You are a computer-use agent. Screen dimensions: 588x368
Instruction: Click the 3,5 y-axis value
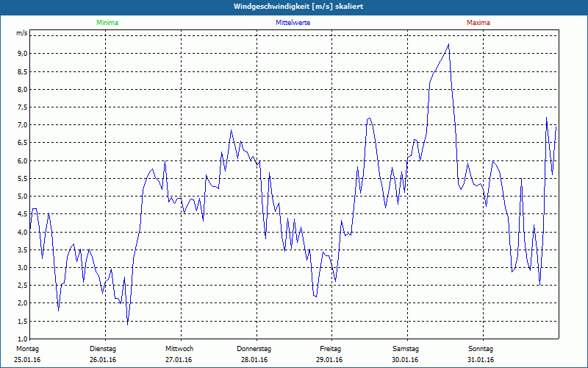[x=22, y=250]
